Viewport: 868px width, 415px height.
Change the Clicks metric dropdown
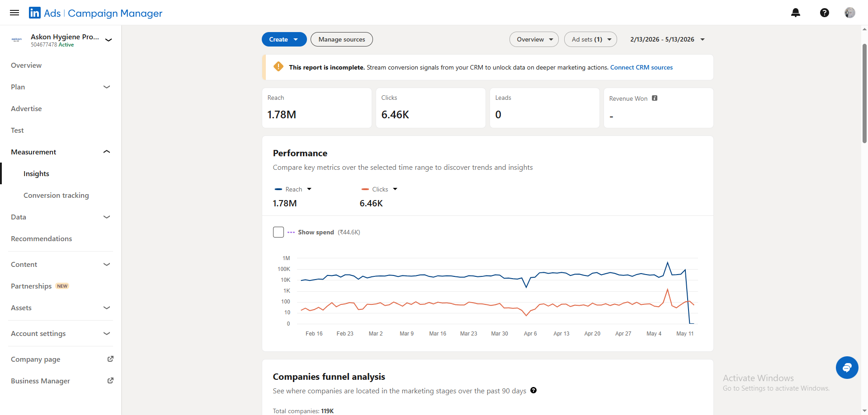pos(395,189)
